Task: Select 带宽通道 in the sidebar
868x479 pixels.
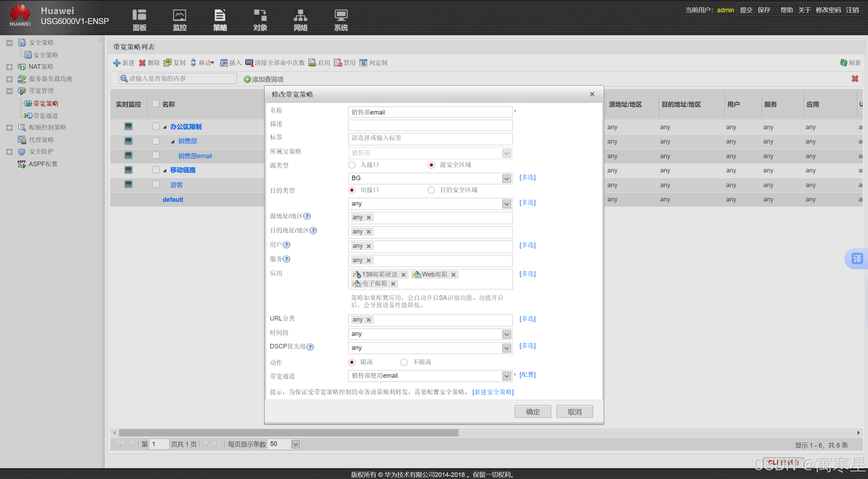Action: [x=45, y=116]
